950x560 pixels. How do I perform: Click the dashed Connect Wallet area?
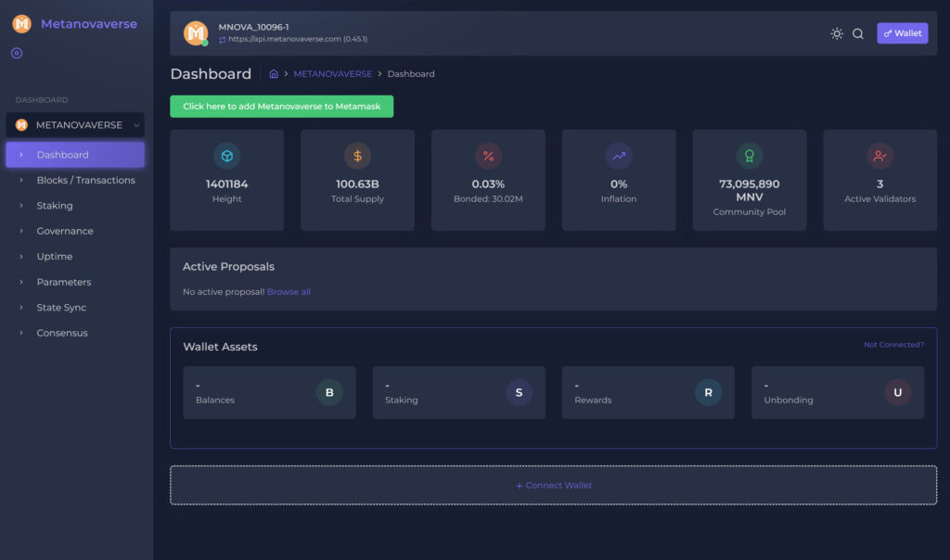point(553,485)
